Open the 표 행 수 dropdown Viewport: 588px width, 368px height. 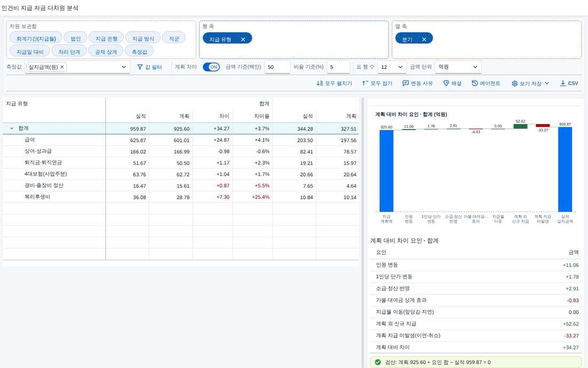(391, 67)
